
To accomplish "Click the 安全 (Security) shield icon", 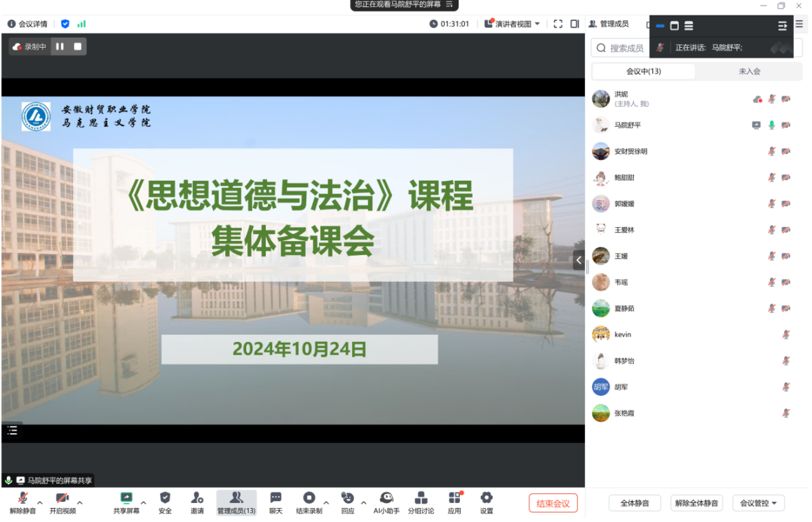I will pos(165,498).
